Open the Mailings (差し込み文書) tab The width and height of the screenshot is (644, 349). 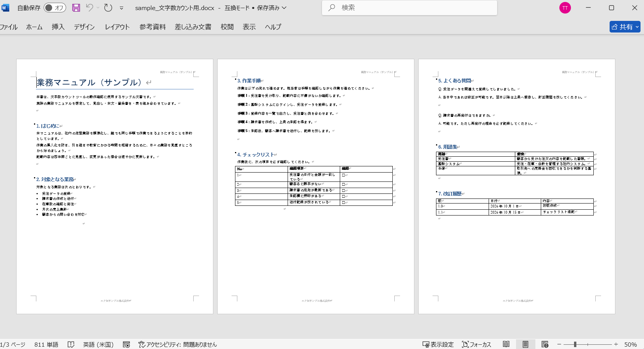coord(193,27)
